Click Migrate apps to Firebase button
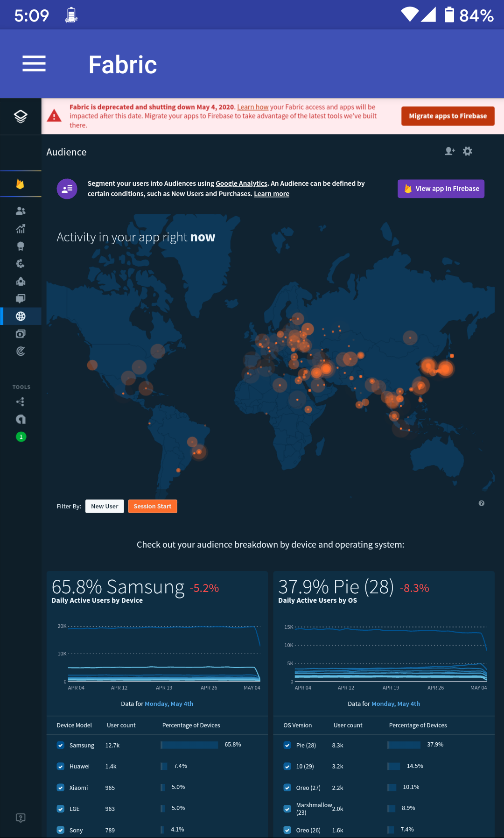Viewport: 504px width, 838px height. (x=448, y=116)
